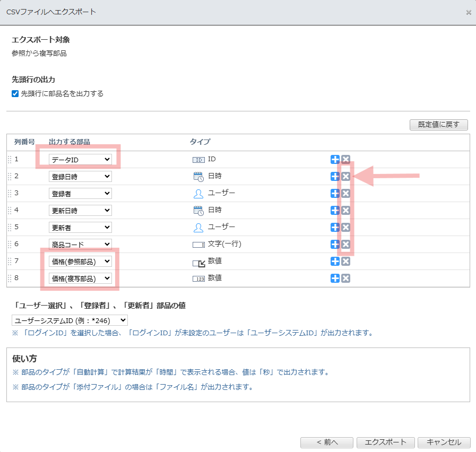Screen dimensions: 476x452
Task: Click the ID type icon in row 1
Action: click(198, 160)
